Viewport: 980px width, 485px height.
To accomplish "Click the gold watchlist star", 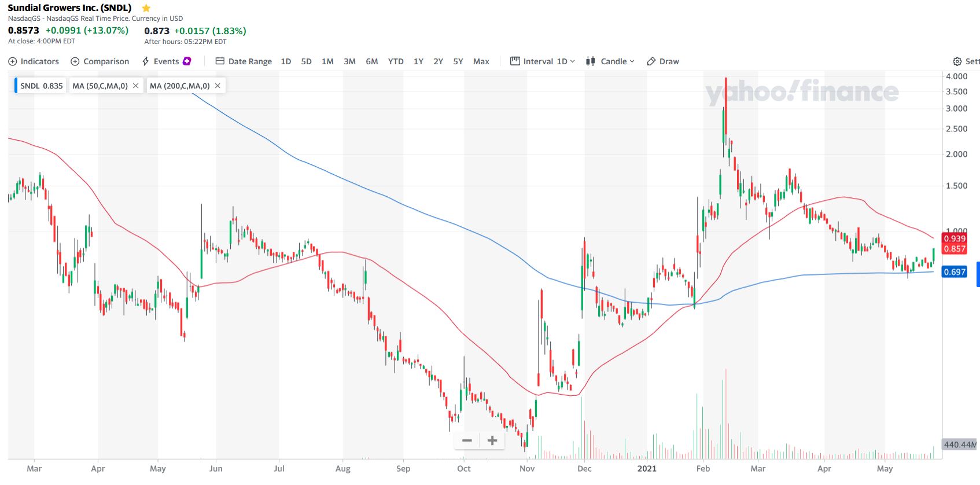I will [146, 8].
